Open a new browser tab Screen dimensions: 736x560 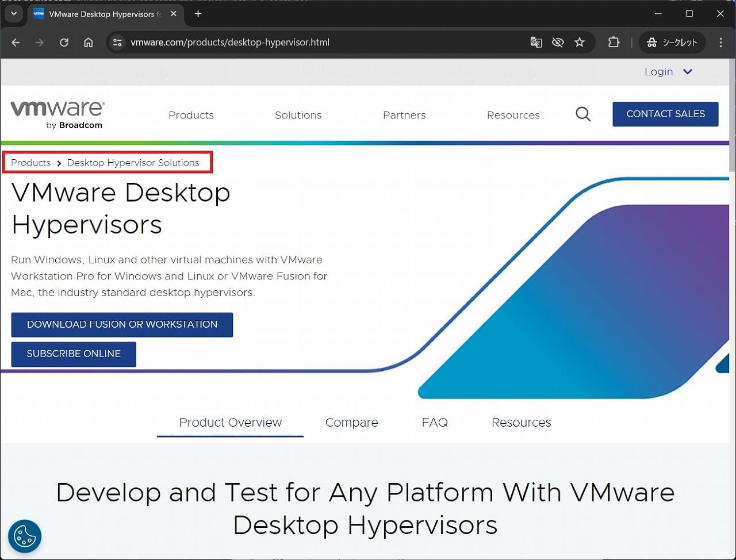click(x=198, y=13)
